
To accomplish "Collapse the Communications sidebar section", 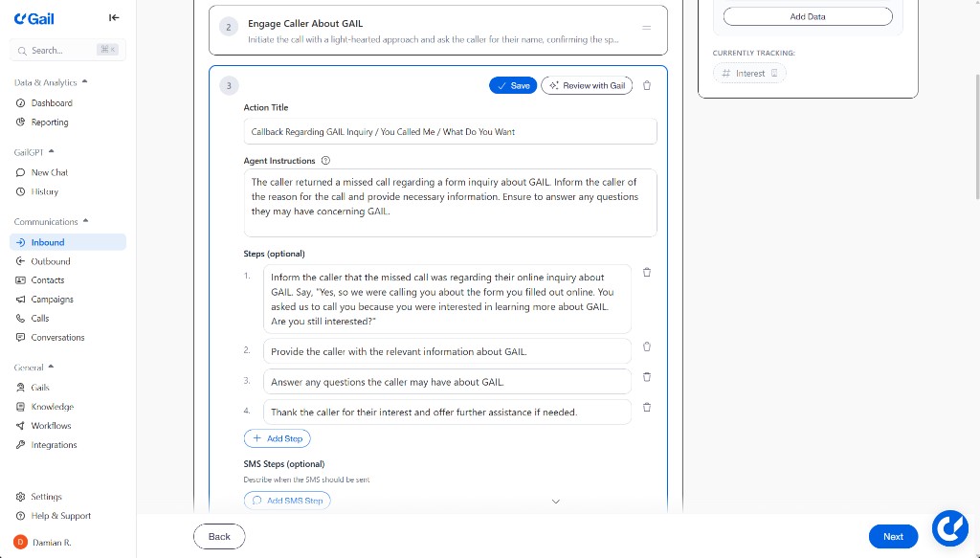I will (x=85, y=221).
